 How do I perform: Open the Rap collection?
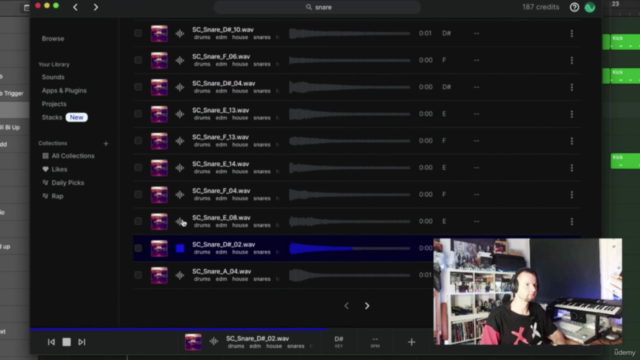pos(53,196)
